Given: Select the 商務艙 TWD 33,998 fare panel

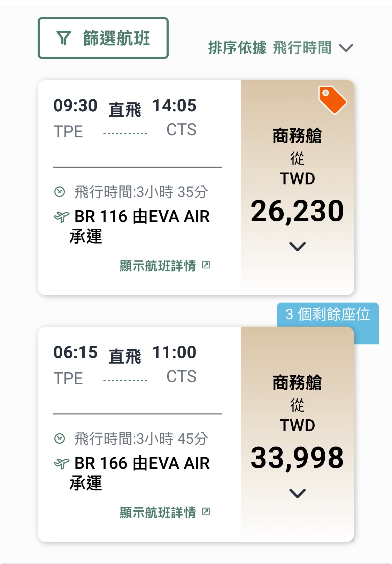Looking at the screenshot, I should [298, 434].
